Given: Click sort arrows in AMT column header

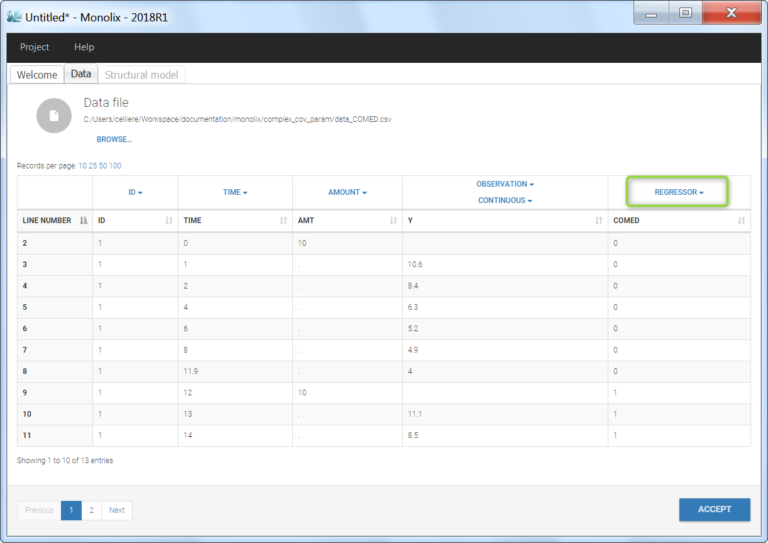Looking at the screenshot, I should (393, 220).
